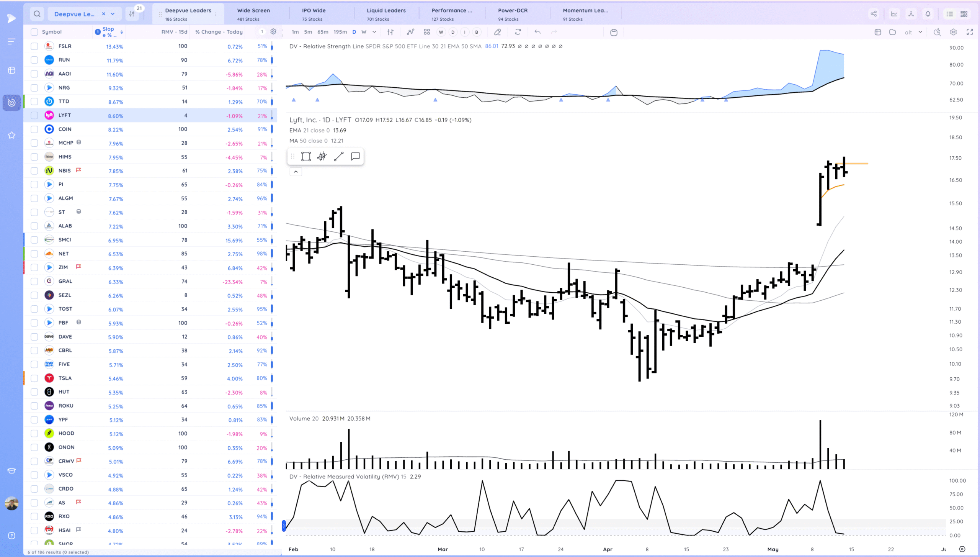Sort by the RMV - 15d column header

(x=174, y=32)
